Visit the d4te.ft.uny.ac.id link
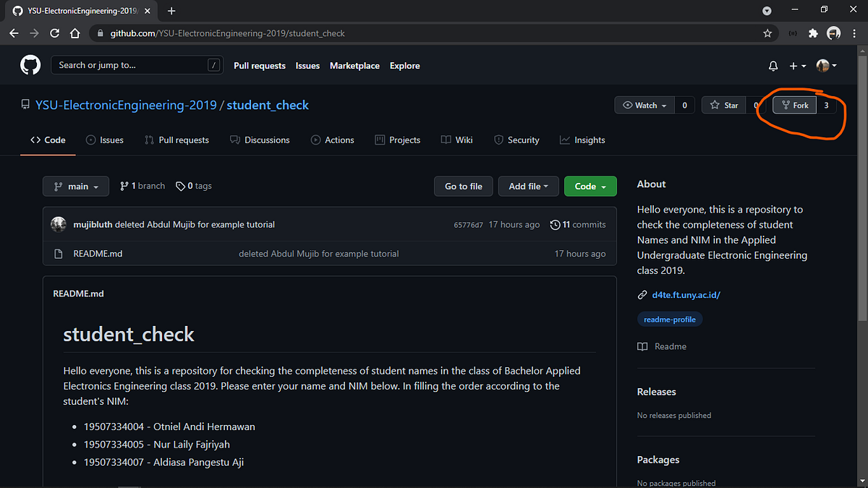 [685, 294]
